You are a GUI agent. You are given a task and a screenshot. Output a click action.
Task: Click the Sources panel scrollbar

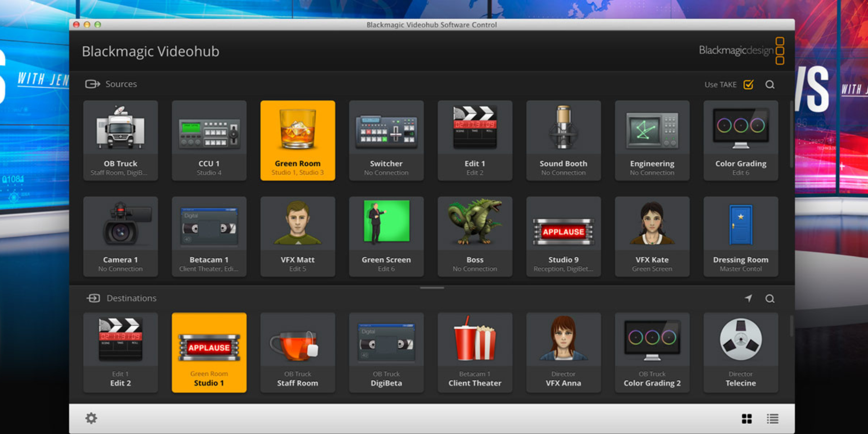click(792, 134)
